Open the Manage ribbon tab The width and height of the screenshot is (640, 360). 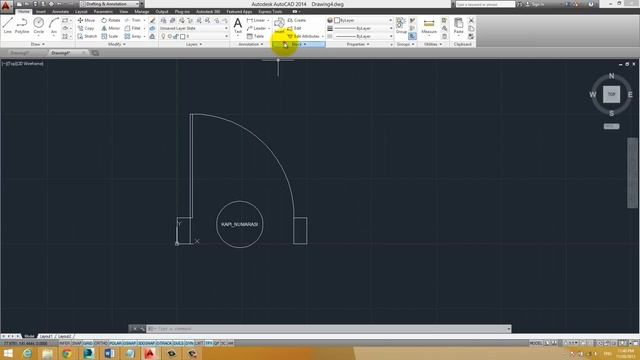(141, 11)
